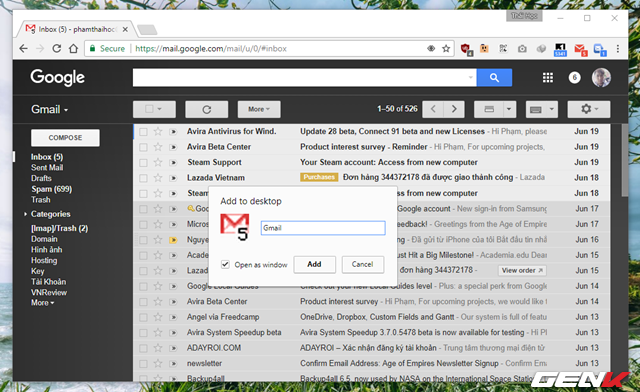Select the Avira Antivirus for Wind. email checkbox
The width and height of the screenshot is (640, 392).
143,132
